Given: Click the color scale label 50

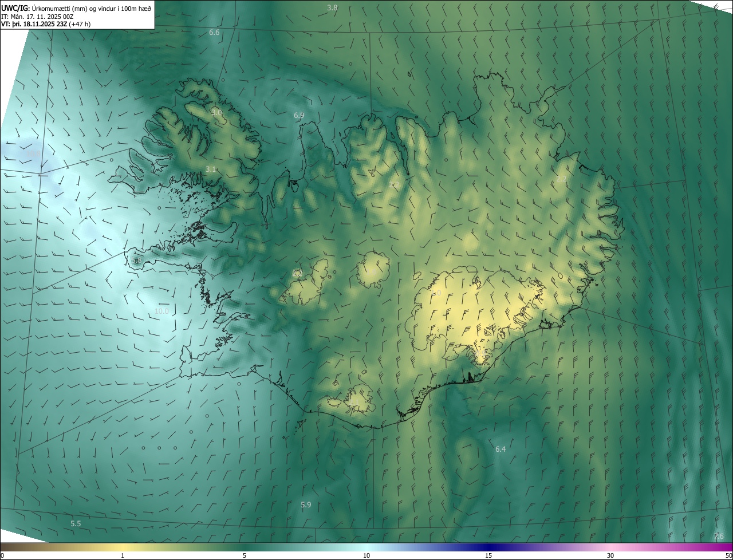Looking at the screenshot, I should (x=728, y=555).
